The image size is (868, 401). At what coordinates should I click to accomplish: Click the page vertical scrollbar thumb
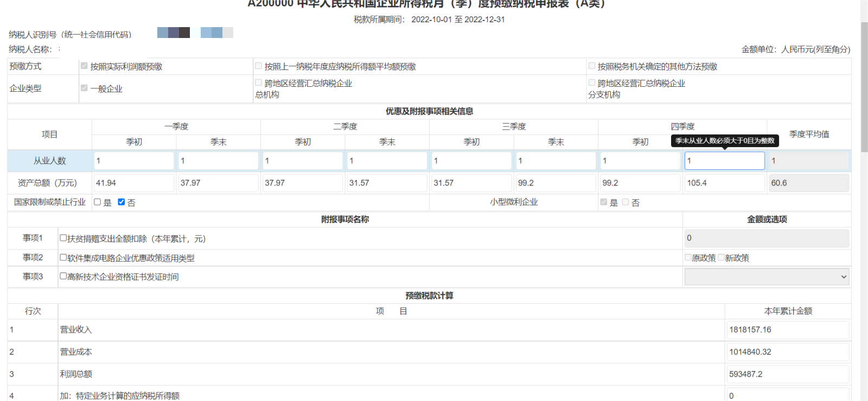[x=864, y=87]
